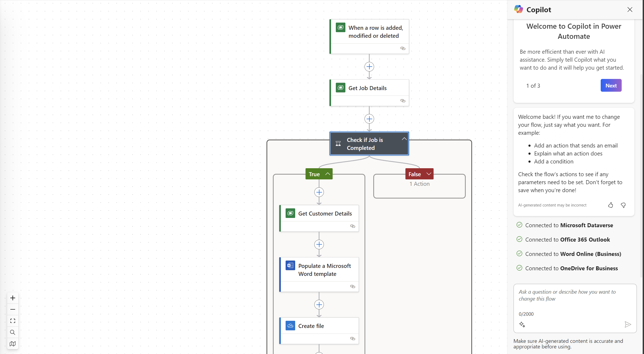Screen dimensions: 644x354
Task: Click the Copilot logo in the panel header
Action: [x=518, y=9]
